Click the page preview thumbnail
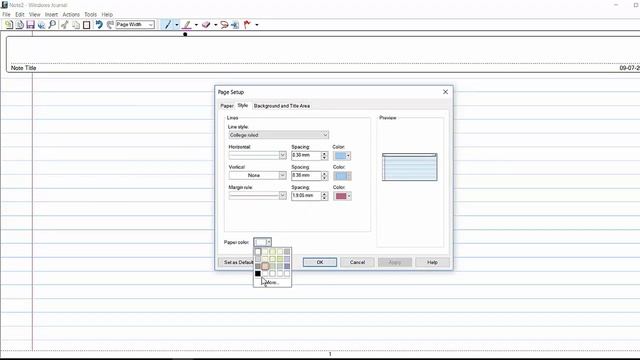The width and height of the screenshot is (640, 360). (x=409, y=167)
